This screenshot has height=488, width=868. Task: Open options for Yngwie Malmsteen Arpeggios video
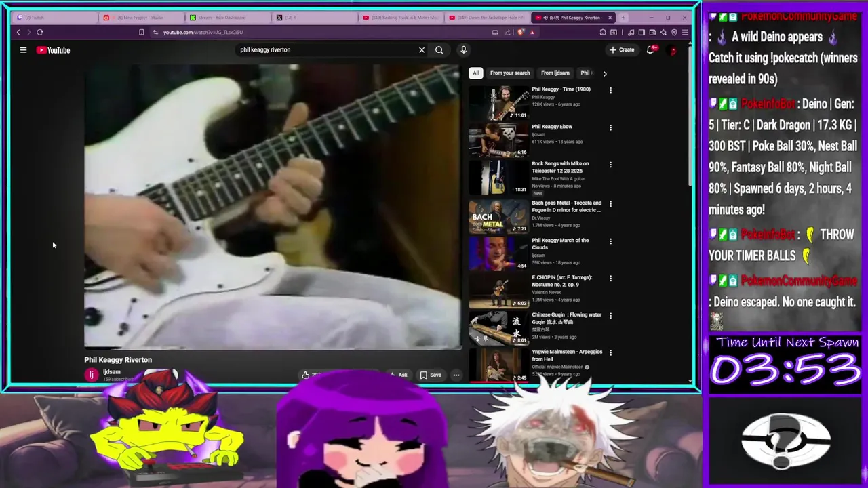click(x=610, y=353)
